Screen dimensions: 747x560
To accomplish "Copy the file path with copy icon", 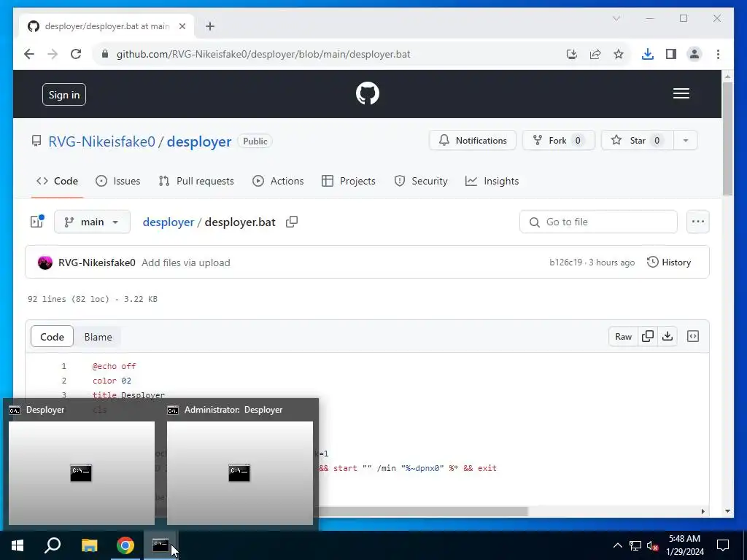I will point(292,222).
